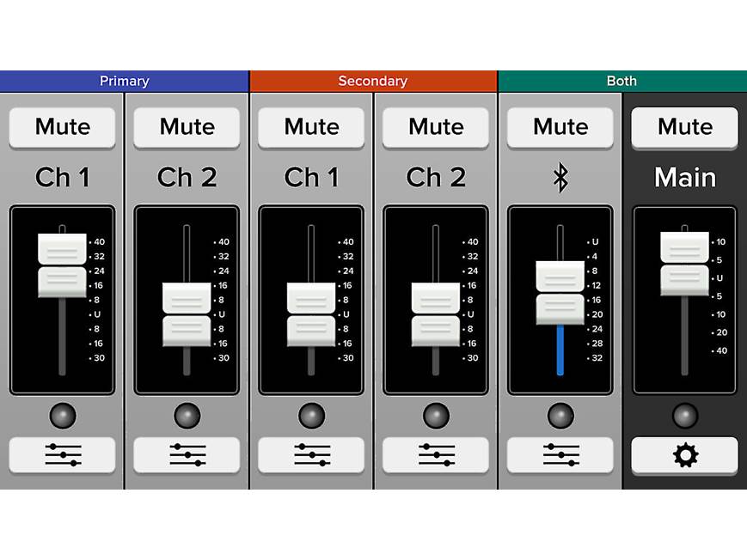Click the Main fader knob
Image resolution: width=747 pixels, height=560 pixels.
coord(684,264)
